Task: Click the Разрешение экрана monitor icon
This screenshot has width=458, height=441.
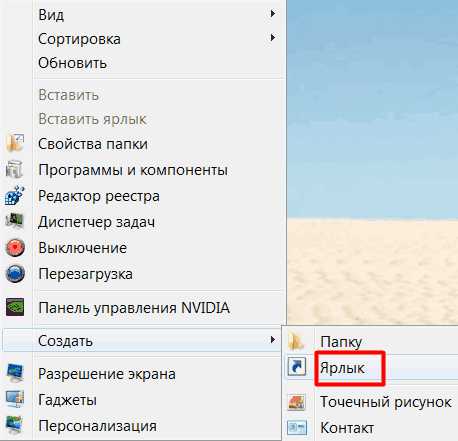Action: (x=15, y=373)
